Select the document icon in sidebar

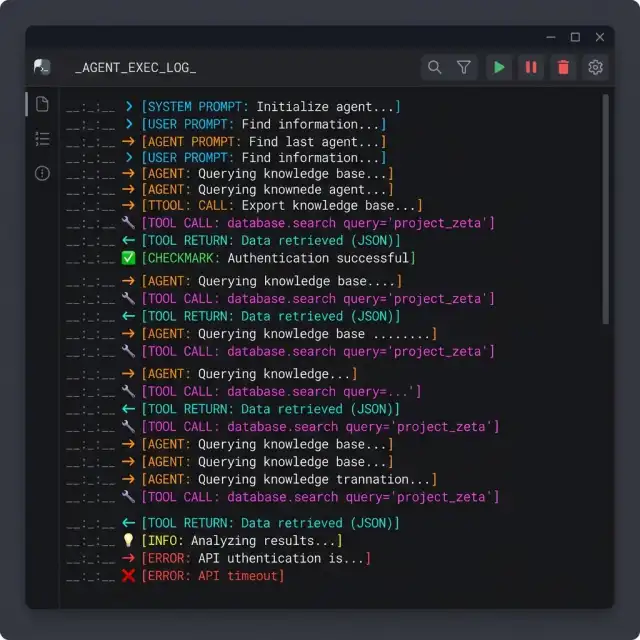point(42,104)
